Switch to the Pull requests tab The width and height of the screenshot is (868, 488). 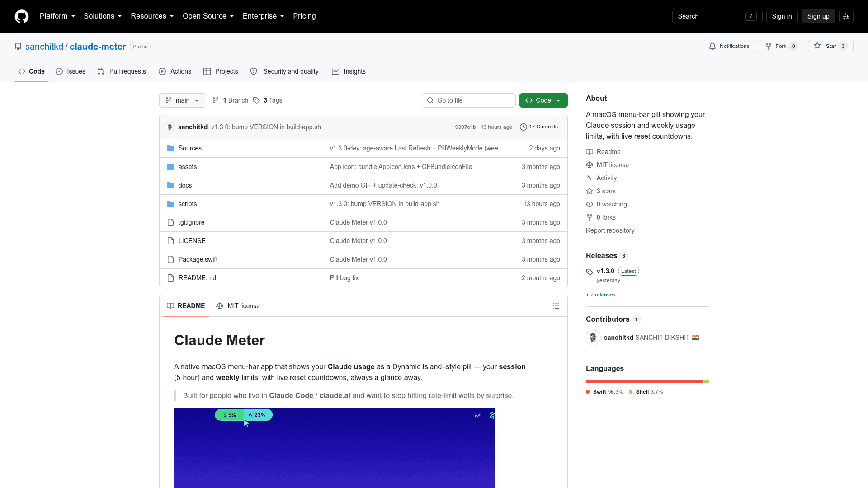122,71
